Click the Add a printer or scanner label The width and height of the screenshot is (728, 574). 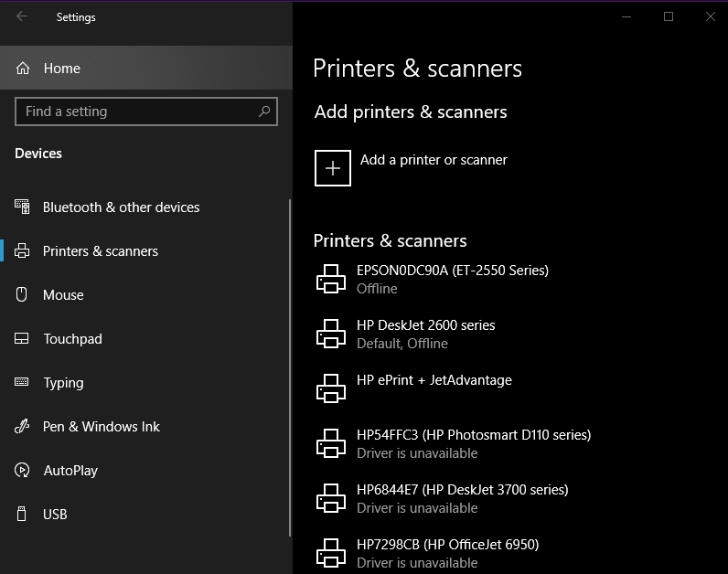[434, 160]
